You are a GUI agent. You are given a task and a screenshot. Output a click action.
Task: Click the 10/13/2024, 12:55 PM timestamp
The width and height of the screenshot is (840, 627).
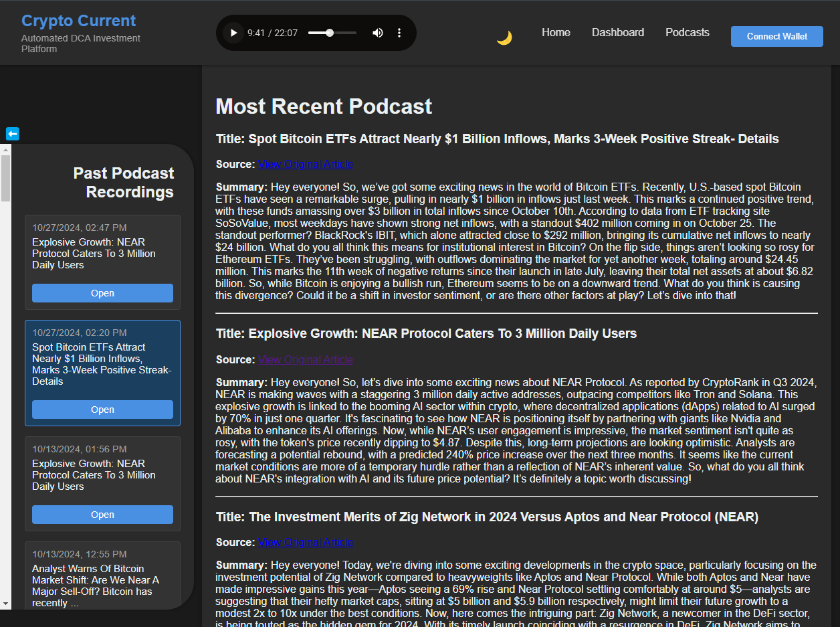click(80, 554)
